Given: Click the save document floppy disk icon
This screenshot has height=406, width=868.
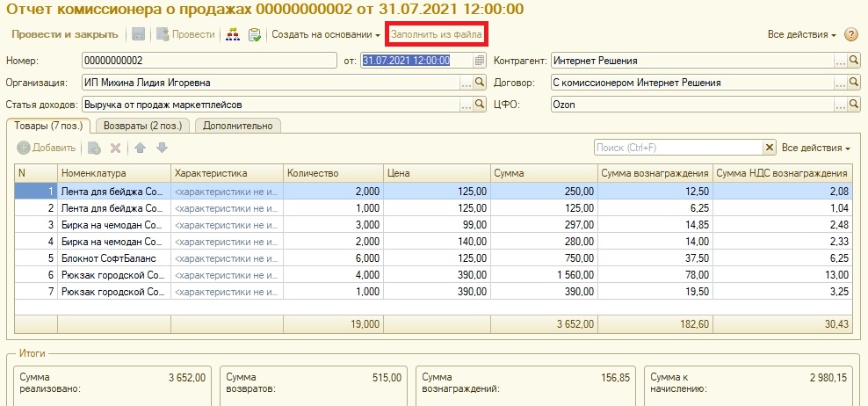Looking at the screenshot, I should point(139,34).
